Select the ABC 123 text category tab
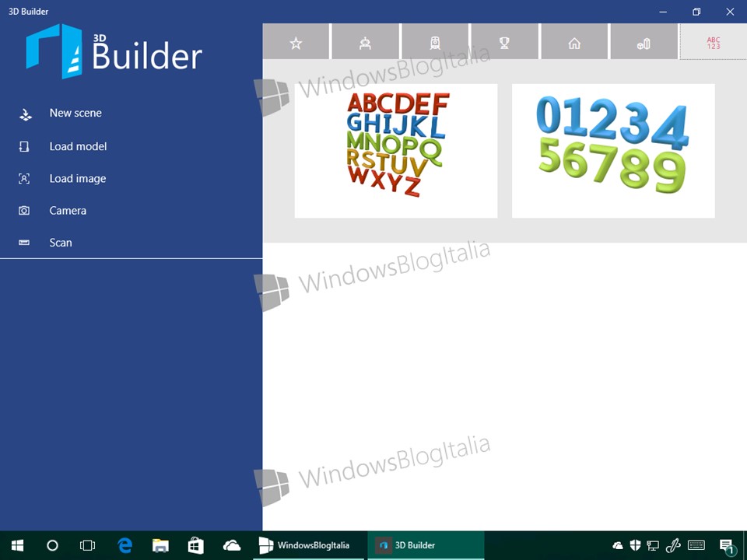 714,41
